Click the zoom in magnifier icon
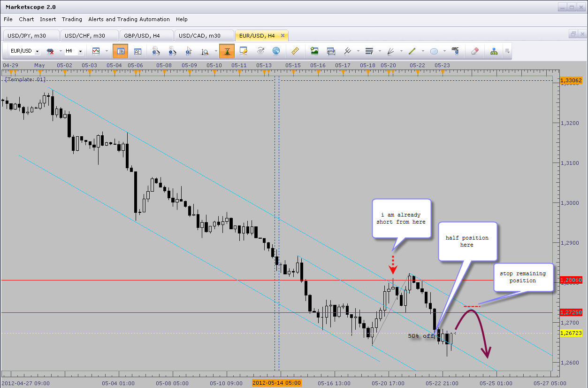Image resolution: width=588 pixels, height=388 pixels. (156, 51)
